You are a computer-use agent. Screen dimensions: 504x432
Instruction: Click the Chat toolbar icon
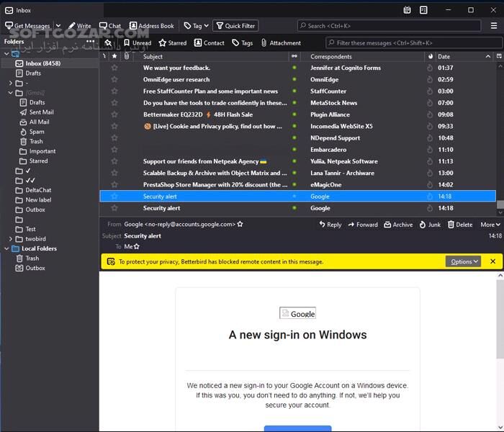pyautogui.click(x=109, y=26)
